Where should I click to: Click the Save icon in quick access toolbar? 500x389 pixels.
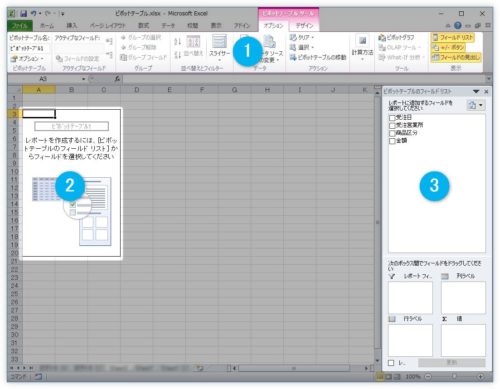click(x=23, y=14)
